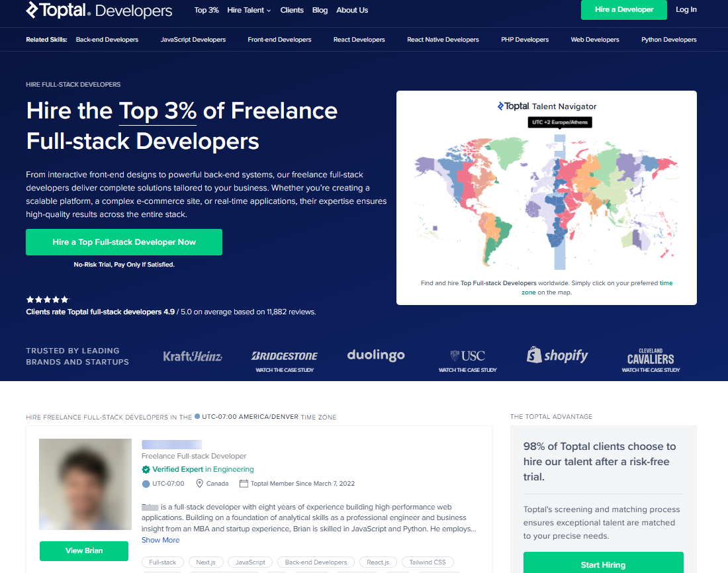Click the Log In link
Screen dimensions: 728x573
pos(686,10)
